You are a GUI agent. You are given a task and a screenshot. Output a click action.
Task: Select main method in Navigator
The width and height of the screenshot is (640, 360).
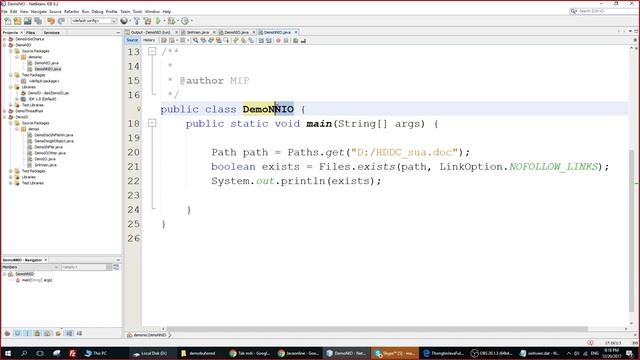[x=37, y=280]
